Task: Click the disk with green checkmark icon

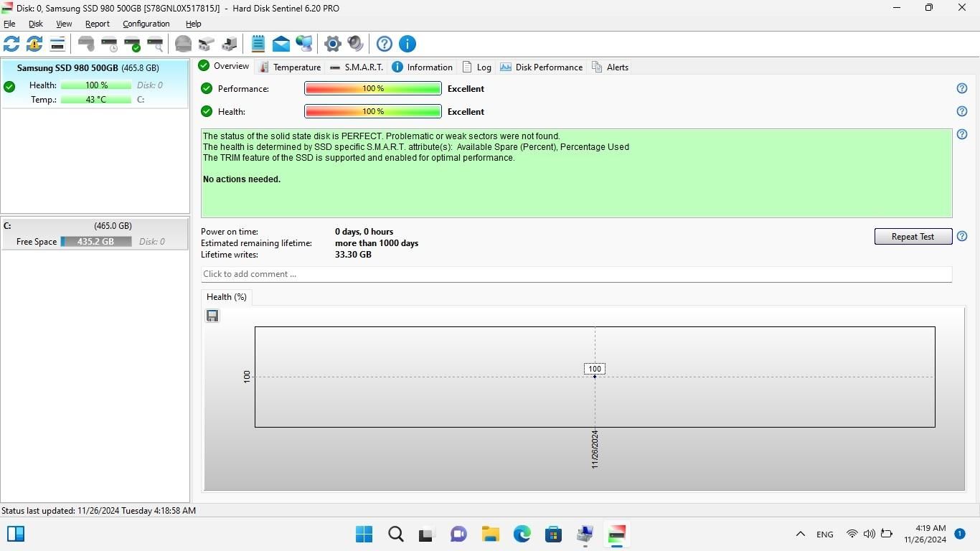Action: click(132, 44)
